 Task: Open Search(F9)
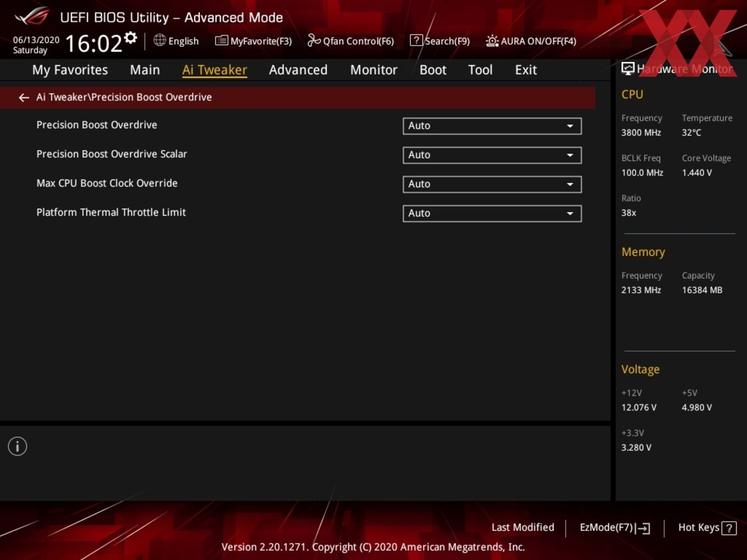(440, 41)
